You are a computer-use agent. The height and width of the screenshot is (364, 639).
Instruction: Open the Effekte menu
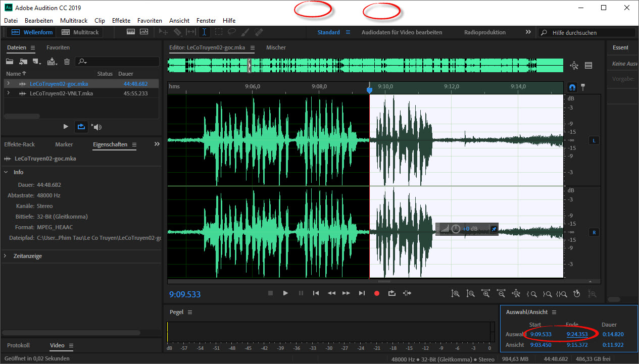121,21
